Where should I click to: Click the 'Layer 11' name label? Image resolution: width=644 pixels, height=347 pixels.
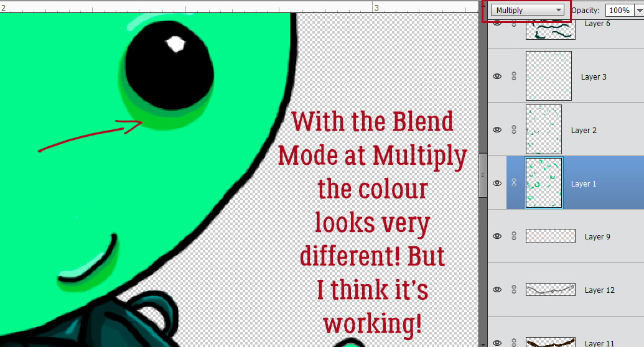coord(600,343)
